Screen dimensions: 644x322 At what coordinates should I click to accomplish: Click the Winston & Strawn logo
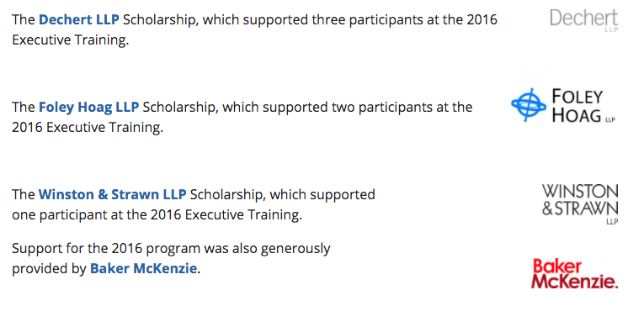point(580,203)
